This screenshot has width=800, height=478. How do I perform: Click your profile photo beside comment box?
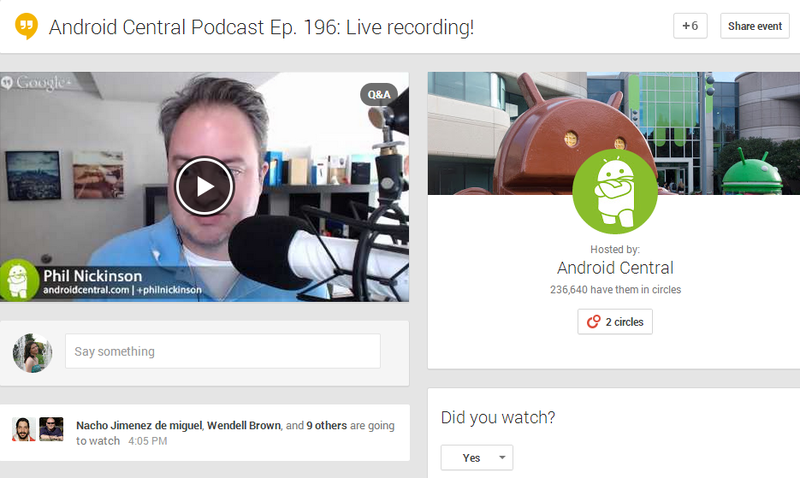tap(32, 353)
